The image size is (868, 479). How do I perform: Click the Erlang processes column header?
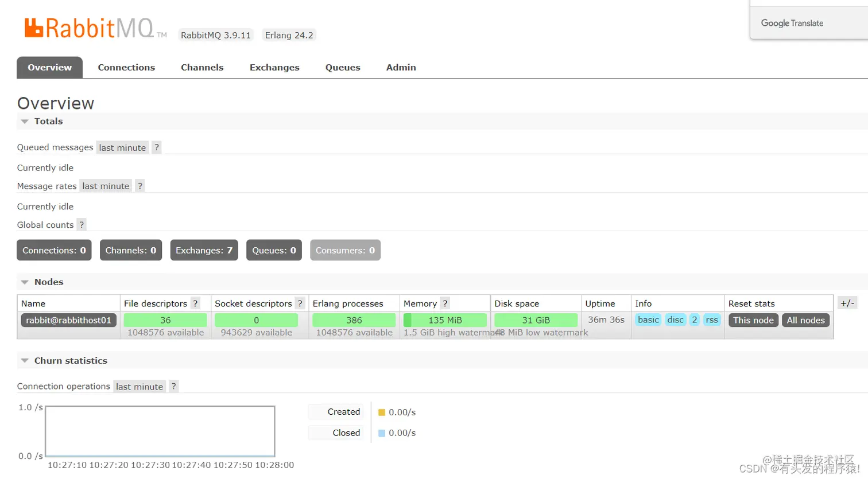348,303
